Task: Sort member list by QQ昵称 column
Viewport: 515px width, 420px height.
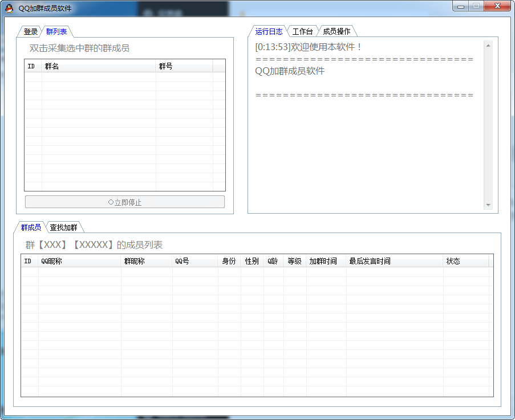Action: point(79,261)
